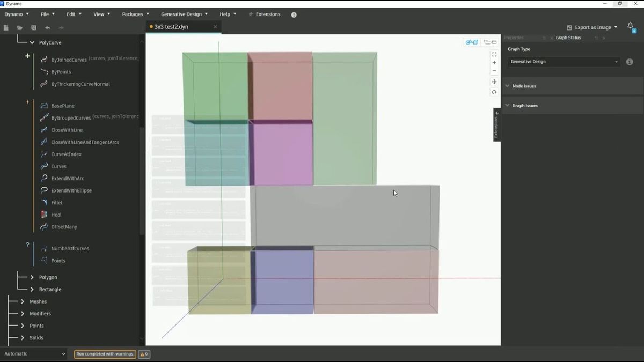
Task: Activate the pan tool icon
Action: click(494, 82)
